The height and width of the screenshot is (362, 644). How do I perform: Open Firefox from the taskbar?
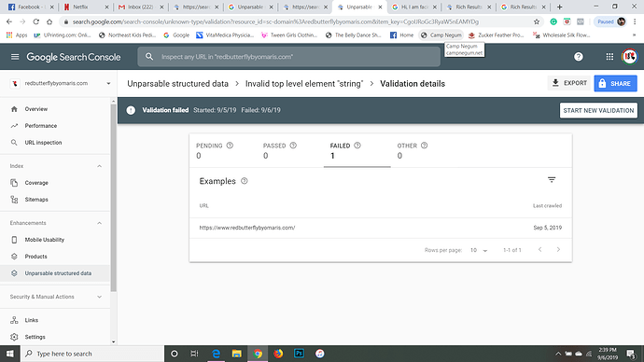tap(278, 354)
